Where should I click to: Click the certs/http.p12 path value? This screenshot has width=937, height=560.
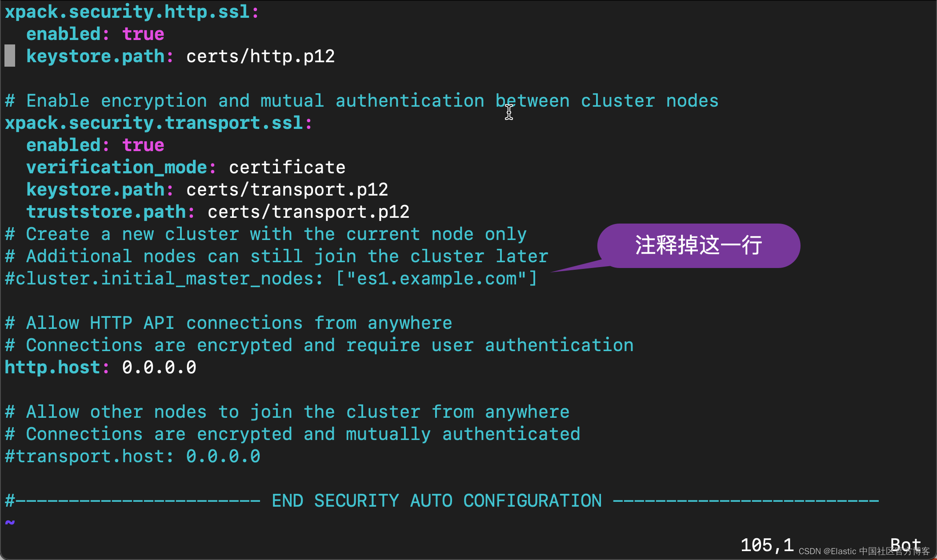(x=260, y=56)
